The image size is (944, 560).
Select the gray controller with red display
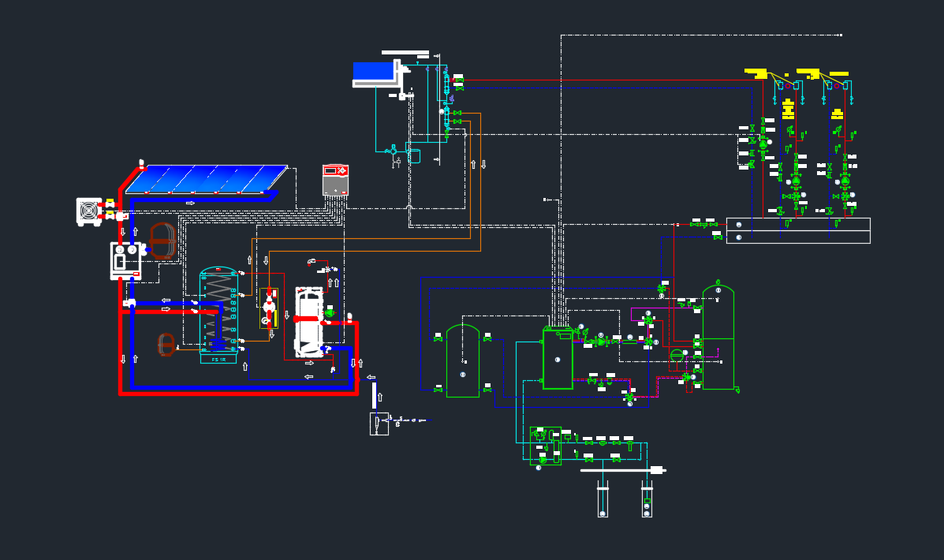[335, 181]
